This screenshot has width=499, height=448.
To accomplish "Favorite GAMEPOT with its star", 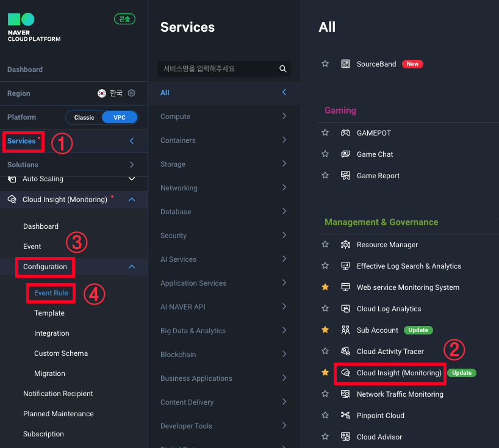I will point(325,132).
